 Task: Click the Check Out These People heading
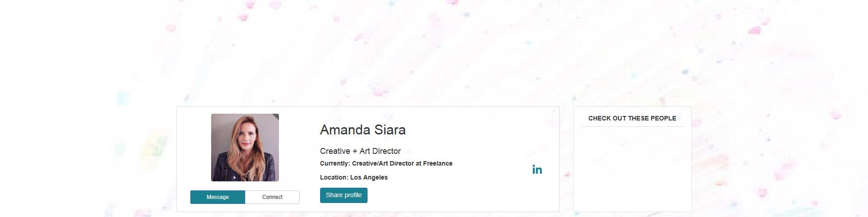click(x=632, y=118)
